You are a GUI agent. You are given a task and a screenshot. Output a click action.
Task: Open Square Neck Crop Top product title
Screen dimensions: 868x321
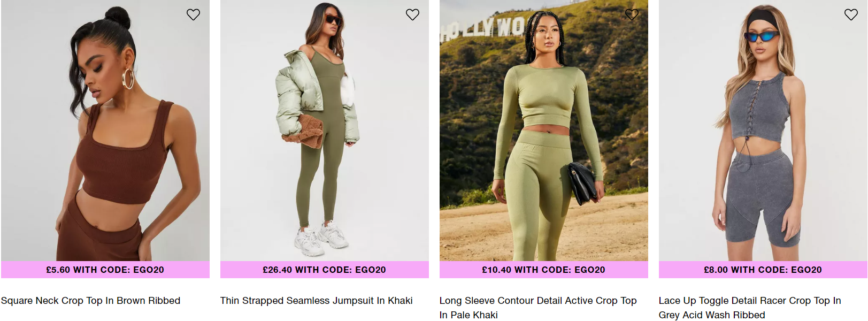(x=90, y=301)
